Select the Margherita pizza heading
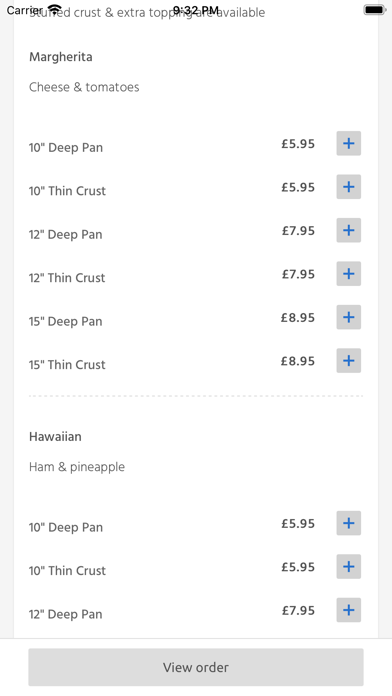 tap(61, 57)
